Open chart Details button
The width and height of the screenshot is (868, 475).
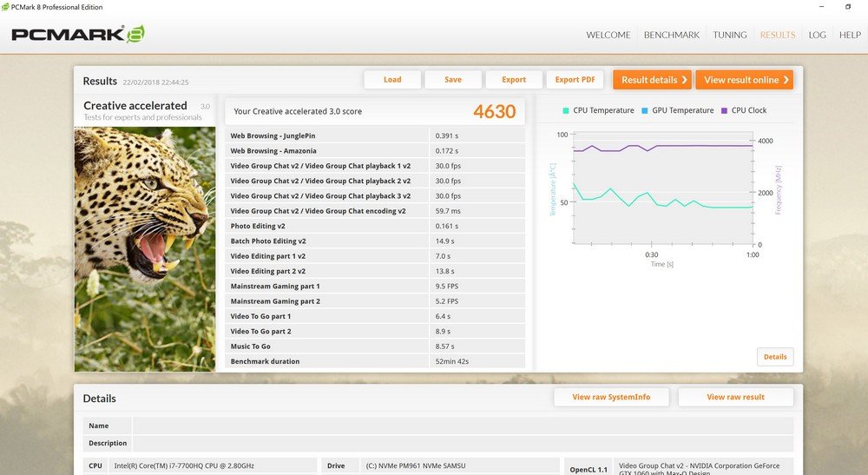pyautogui.click(x=775, y=357)
